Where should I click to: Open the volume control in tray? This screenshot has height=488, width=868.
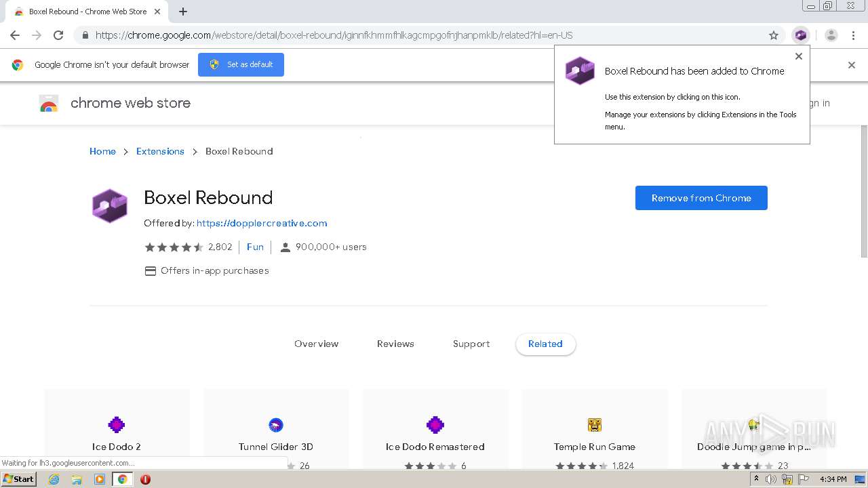771,479
